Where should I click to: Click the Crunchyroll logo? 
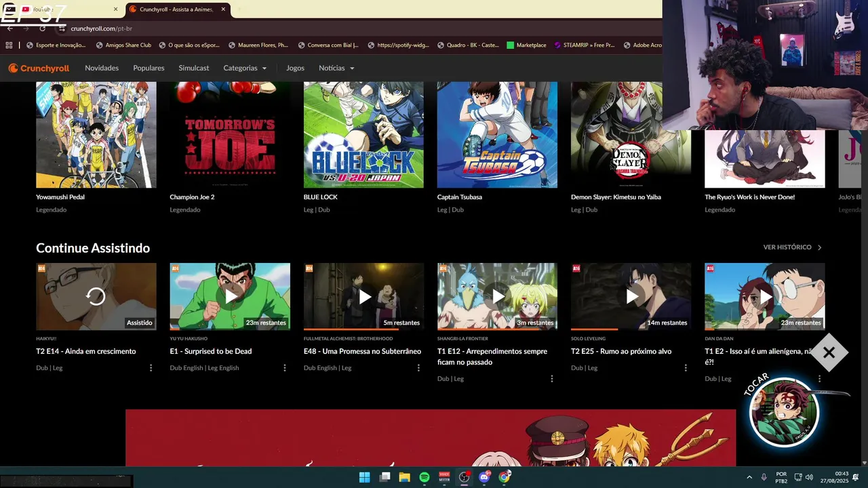[39, 68]
